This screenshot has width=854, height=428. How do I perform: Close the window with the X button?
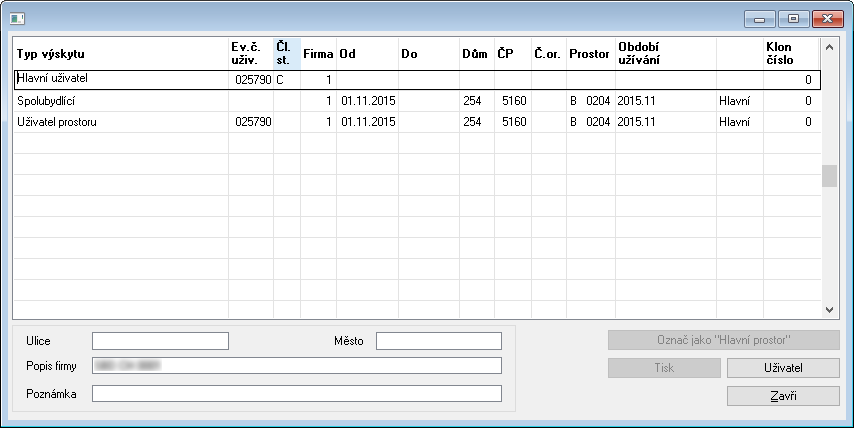827,19
